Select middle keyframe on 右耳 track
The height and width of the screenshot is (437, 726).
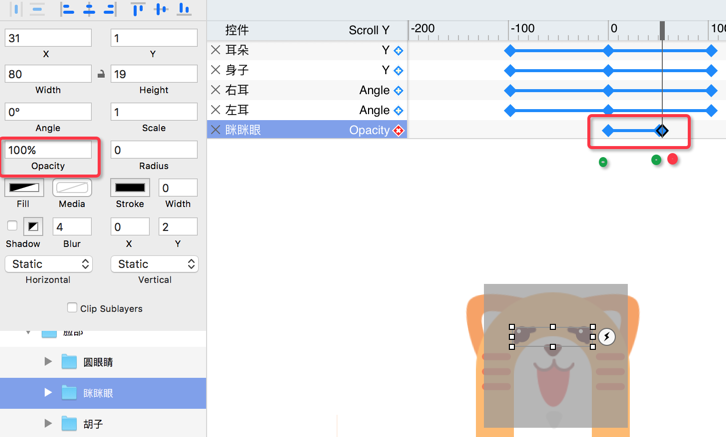[x=608, y=91]
